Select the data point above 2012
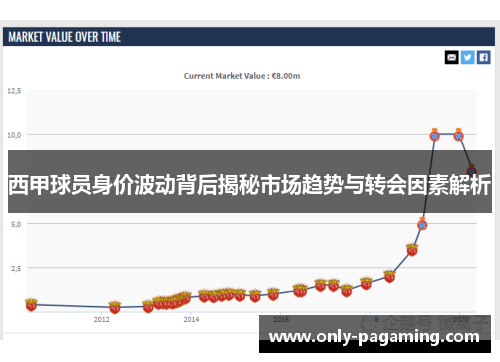 (115, 307)
